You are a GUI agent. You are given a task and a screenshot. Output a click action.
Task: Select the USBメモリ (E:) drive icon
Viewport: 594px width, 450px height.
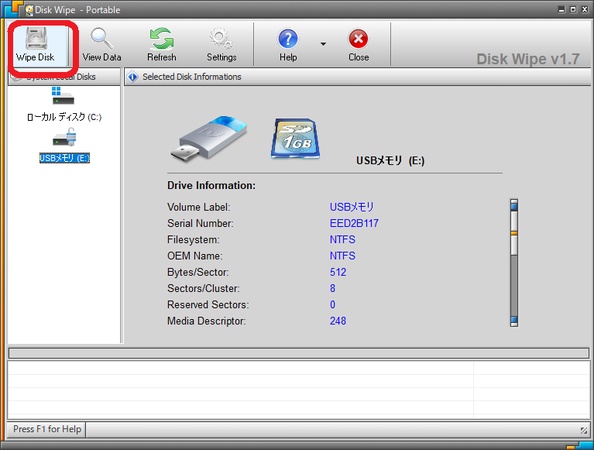coord(64,137)
